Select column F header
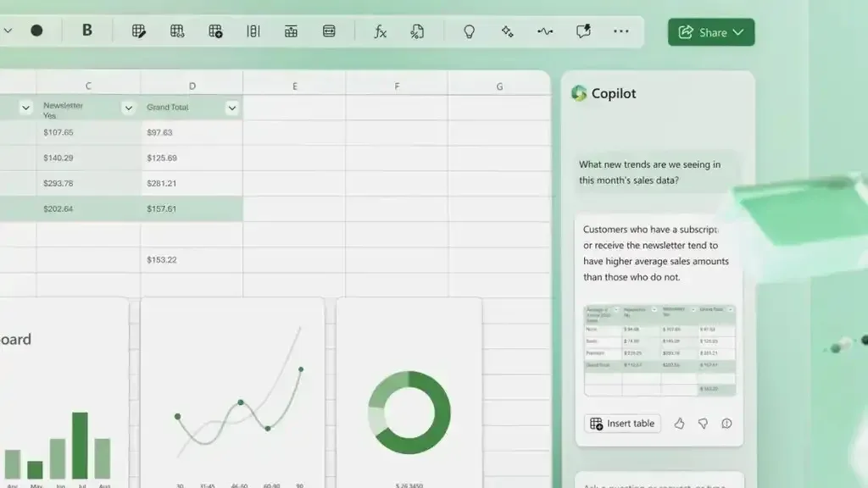This screenshot has height=488, width=868. [397, 86]
